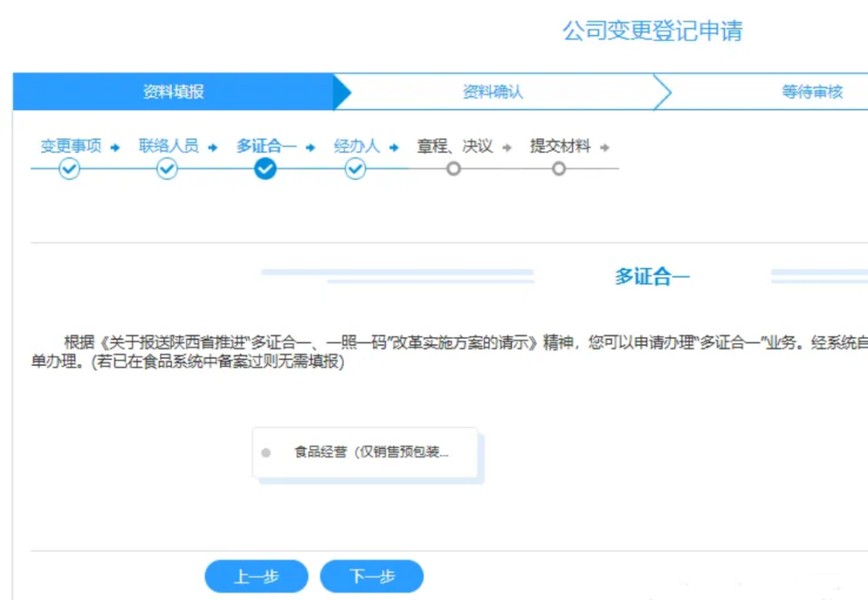
Task: Click the 联络人员 step checkmark circle
Action: coord(166,169)
